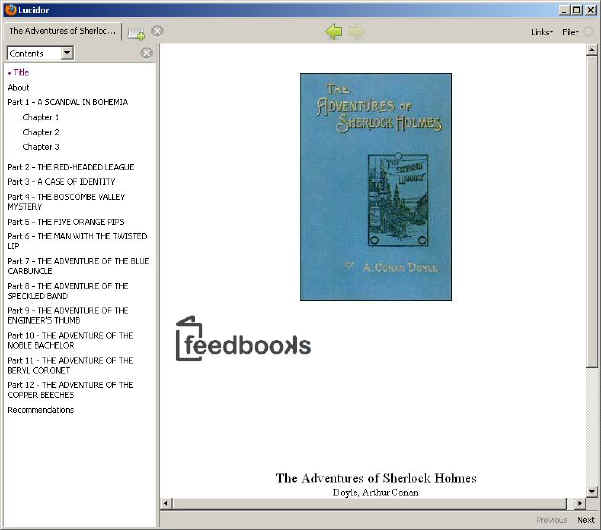The width and height of the screenshot is (601, 530).
Task: Open the Contents dropdown selector
Action: click(x=66, y=53)
